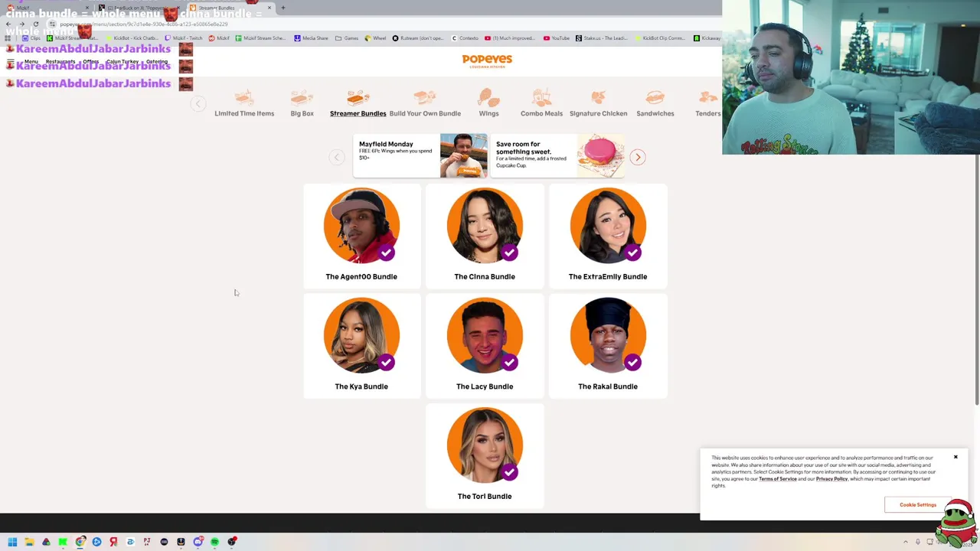The height and width of the screenshot is (551, 980).
Task: Click verified badge on Agent00 photo
Action: 386,252
